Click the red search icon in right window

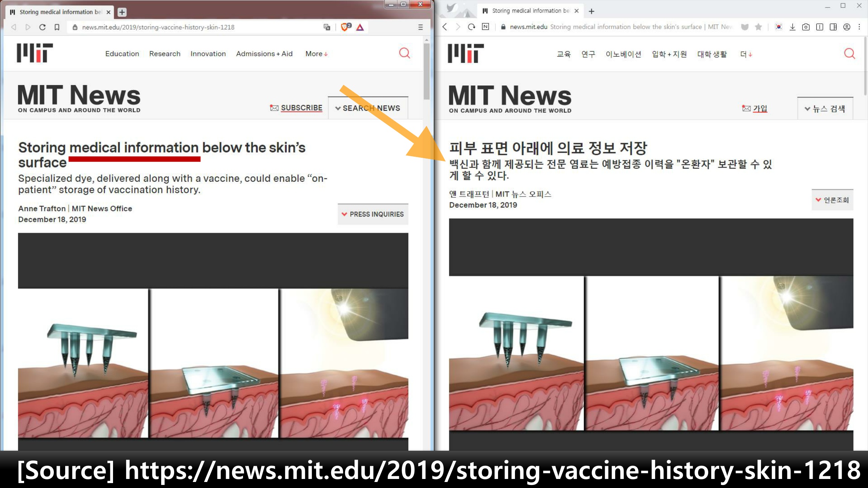(850, 53)
